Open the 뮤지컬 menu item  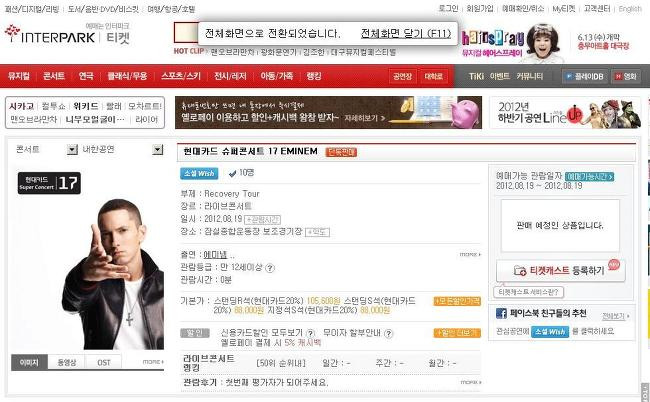pyautogui.click(x=19, y=76)
